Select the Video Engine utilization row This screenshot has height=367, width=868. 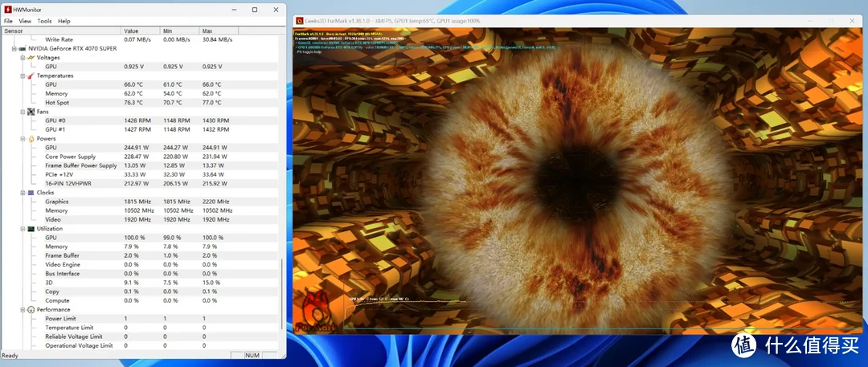tap(141, 264)
